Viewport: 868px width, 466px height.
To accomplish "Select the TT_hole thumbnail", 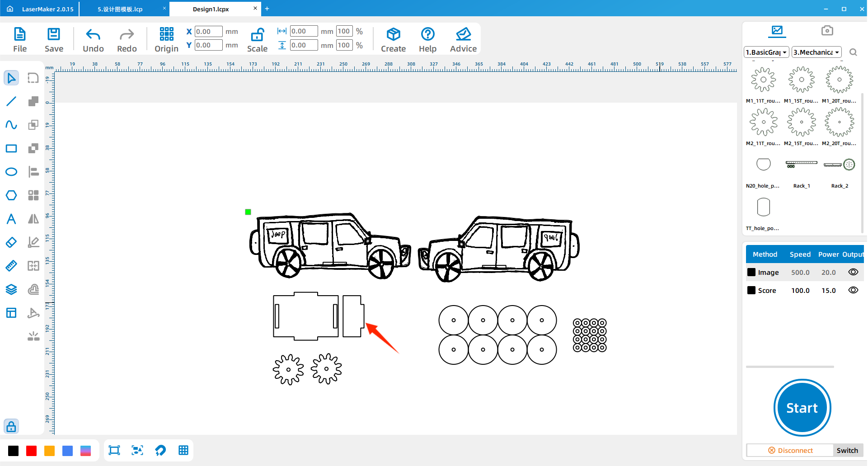I will [x=763, y=207].
